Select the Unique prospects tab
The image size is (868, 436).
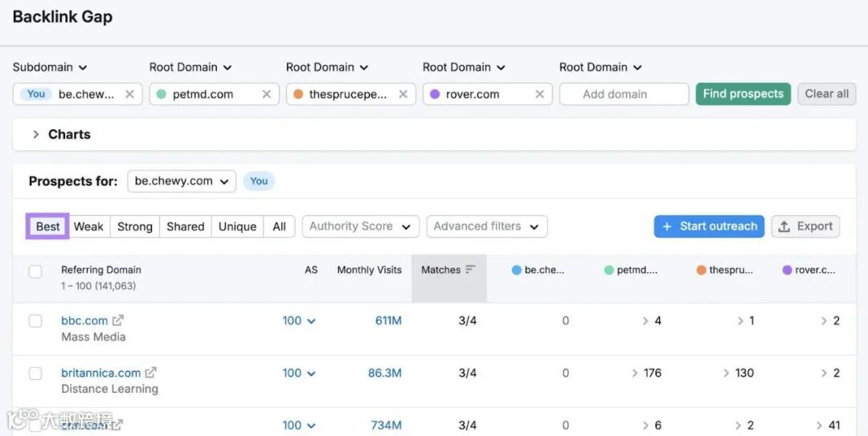[x=237, y=226]
